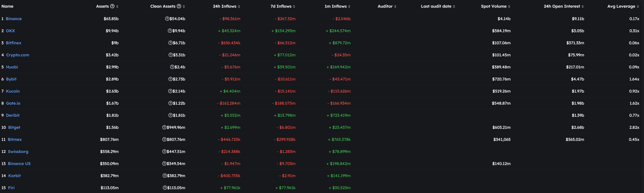Open the Crypto.com exchange link
644x193 pixels.
click(18, 55)
